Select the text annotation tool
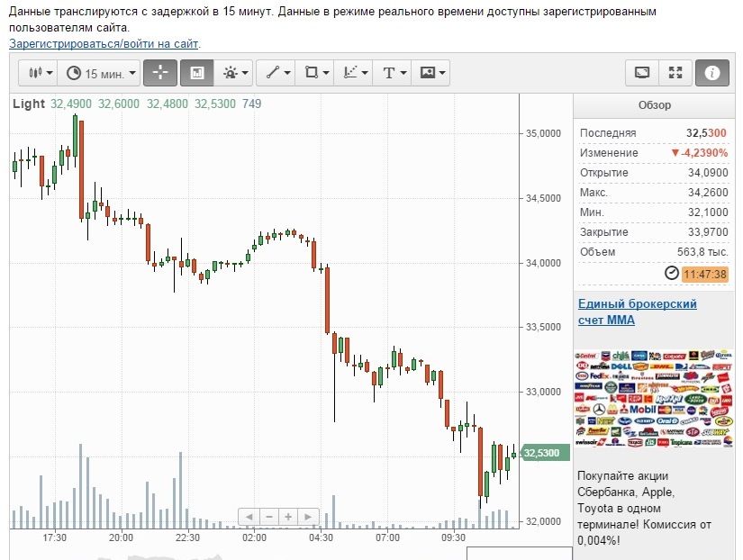 [x=394, y=73]
